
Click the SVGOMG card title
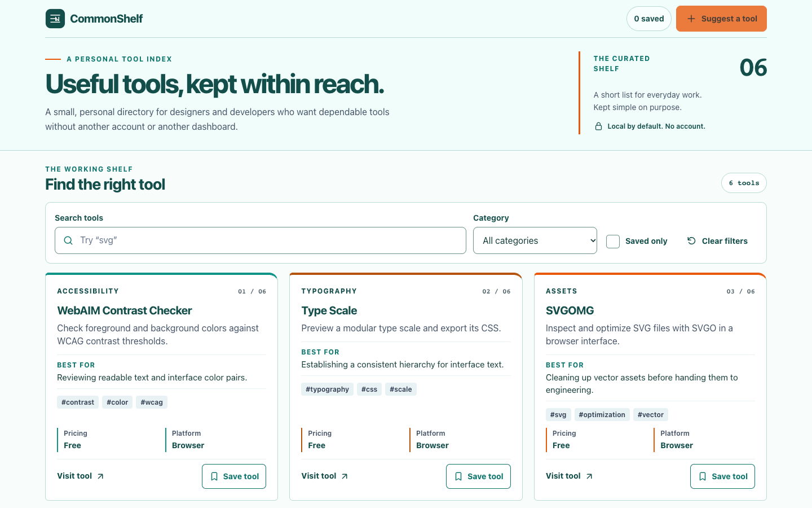click(570, 310)
